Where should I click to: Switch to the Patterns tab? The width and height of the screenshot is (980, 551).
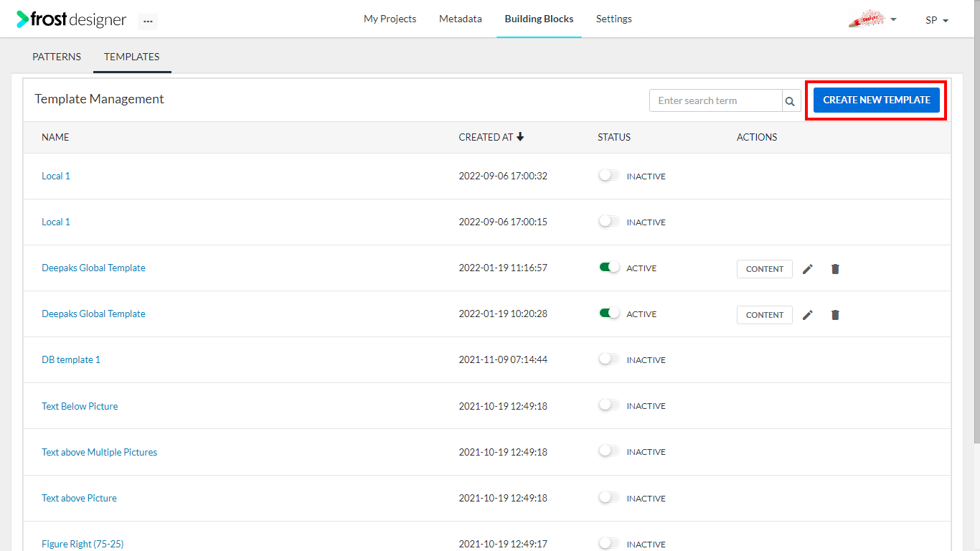(57, 57)
